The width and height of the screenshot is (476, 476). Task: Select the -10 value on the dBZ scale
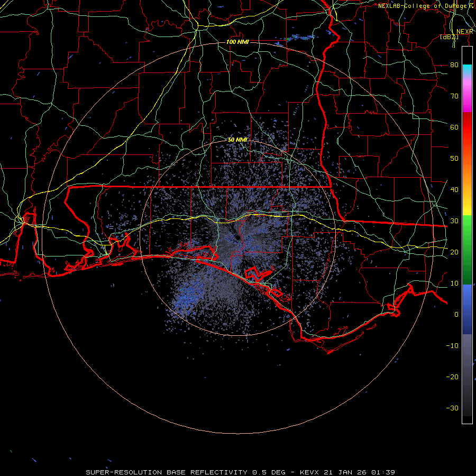452,346
